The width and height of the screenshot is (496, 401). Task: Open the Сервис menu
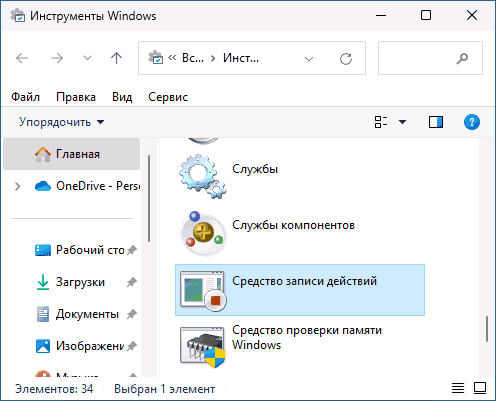coord(168,97)
